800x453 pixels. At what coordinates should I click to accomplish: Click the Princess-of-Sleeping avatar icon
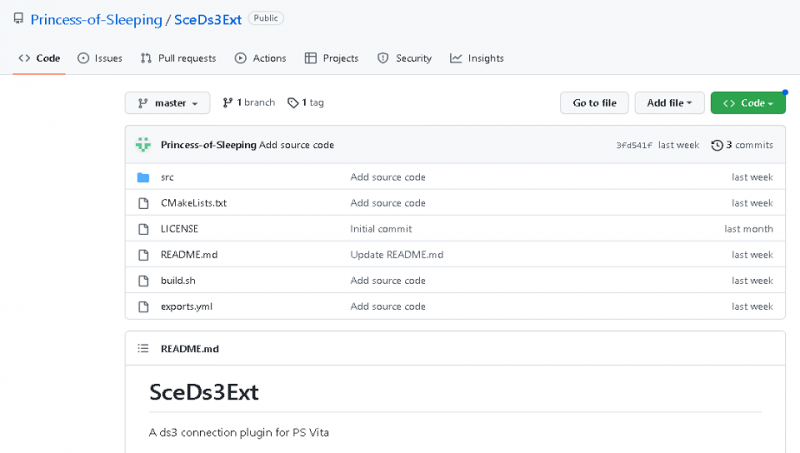point(143,145)
